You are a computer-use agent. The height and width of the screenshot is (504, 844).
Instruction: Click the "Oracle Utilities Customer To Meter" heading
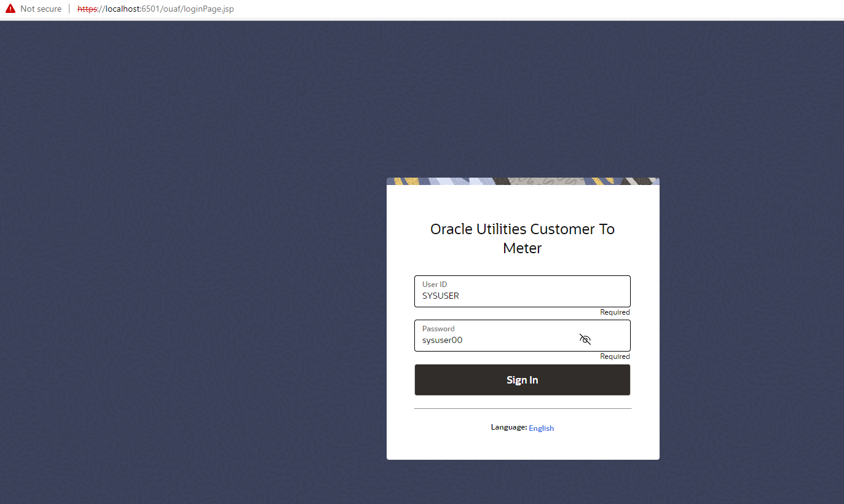523,238
